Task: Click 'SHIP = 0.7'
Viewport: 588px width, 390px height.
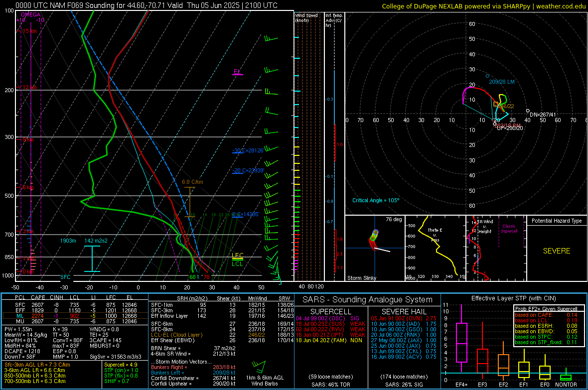Action: coord(117,381)
